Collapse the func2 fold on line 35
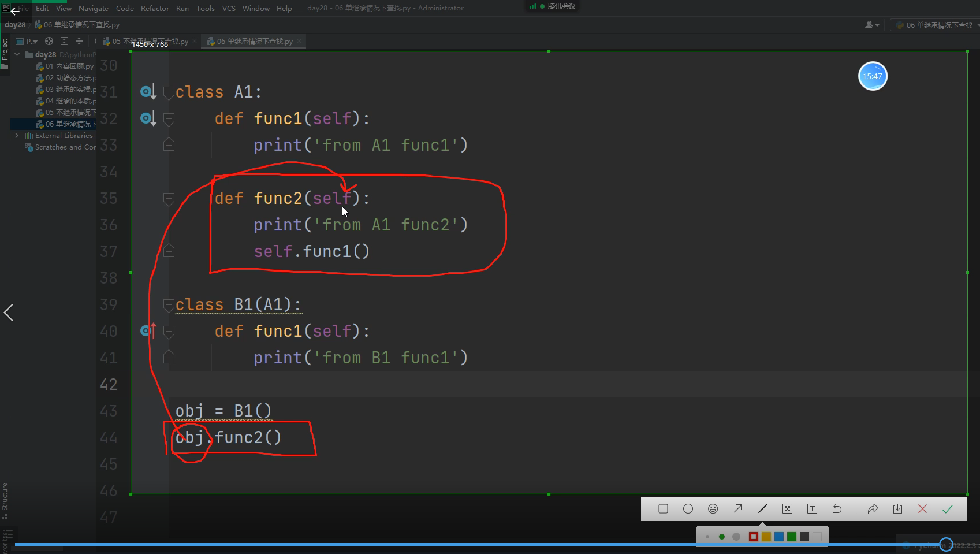This screenshot has height=554, width=980. 169,198
